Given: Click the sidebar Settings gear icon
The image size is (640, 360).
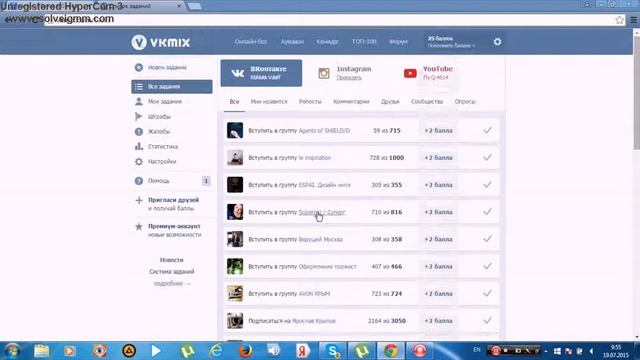Looking at the screenshot, I should click(139, 162).
